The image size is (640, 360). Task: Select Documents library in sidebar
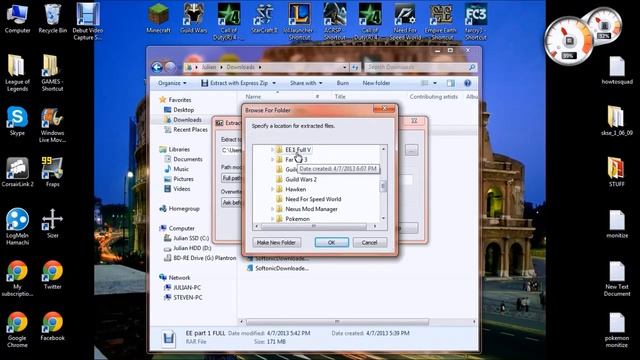187,159
